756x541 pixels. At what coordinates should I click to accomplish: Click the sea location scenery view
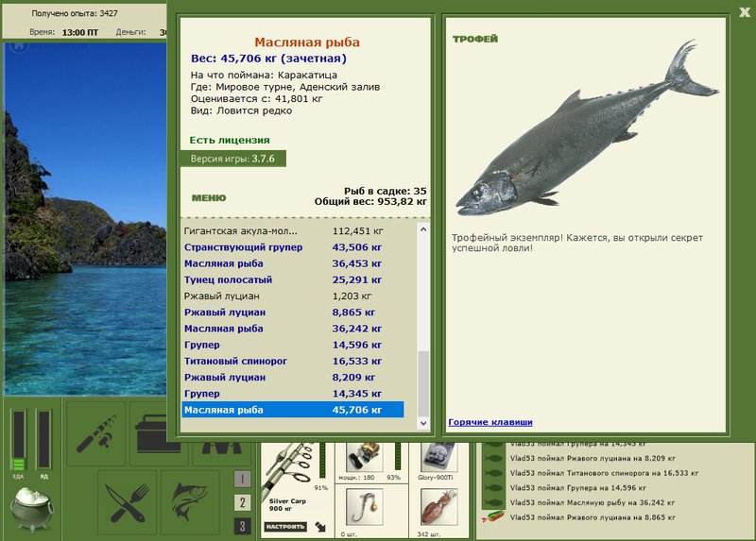coord(85,219)
